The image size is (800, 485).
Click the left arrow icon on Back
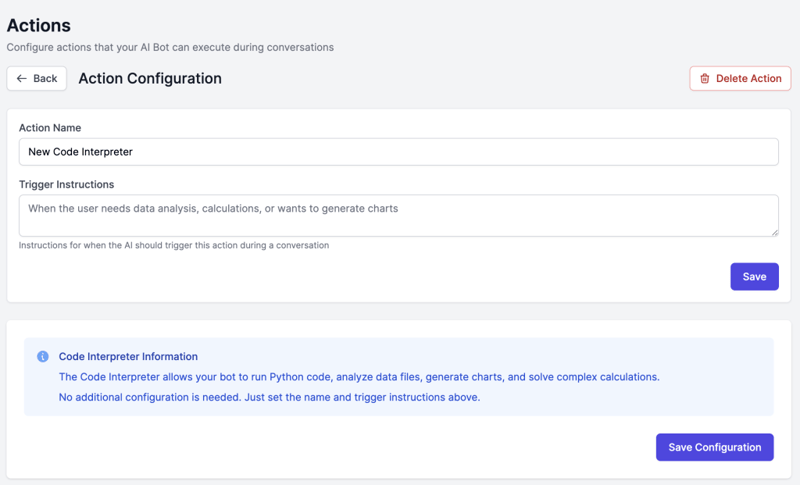[22, 78]
